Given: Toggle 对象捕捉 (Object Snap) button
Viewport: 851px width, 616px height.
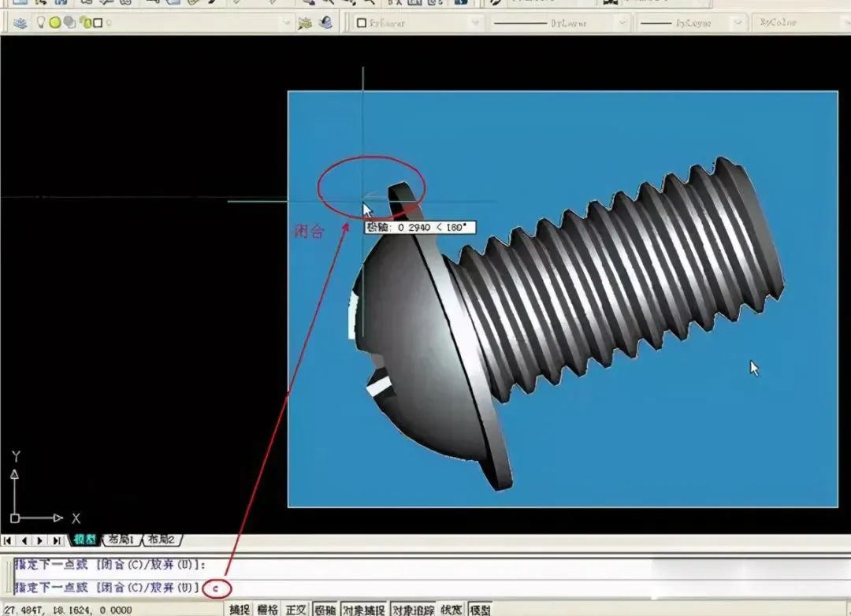Looking at the screenshot, I should tap(363, 610).
